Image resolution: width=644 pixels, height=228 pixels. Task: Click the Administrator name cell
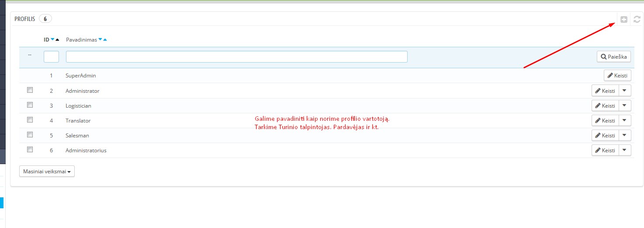(x=83, y=91)
